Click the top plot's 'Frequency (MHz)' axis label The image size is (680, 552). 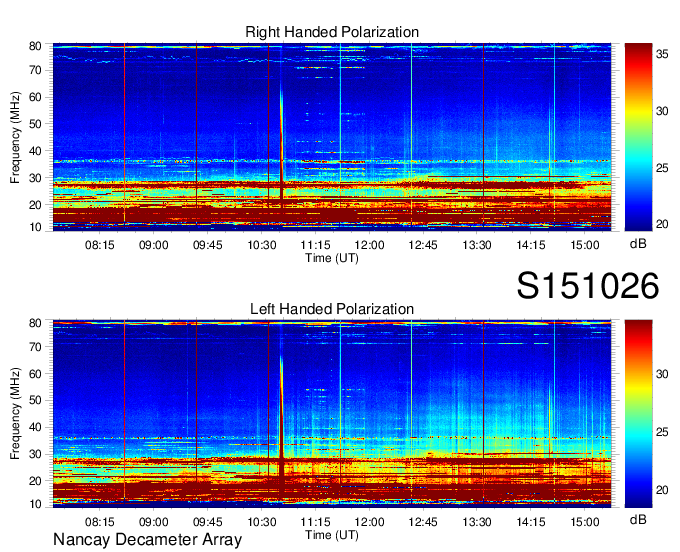[x=15, y=137]
